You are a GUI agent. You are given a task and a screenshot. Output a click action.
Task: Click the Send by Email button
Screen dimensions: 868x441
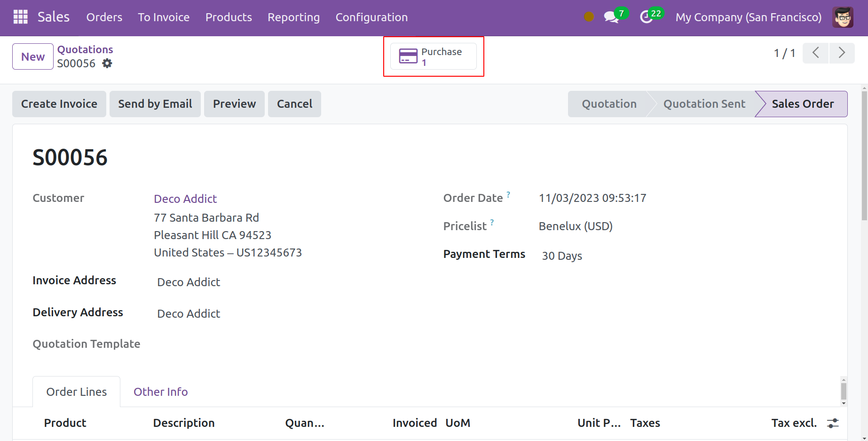[x=155, y=104]
